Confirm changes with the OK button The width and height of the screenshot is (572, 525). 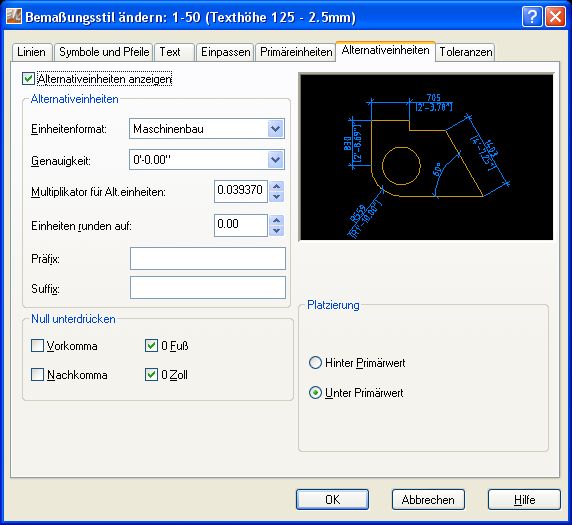pos(332,499)
